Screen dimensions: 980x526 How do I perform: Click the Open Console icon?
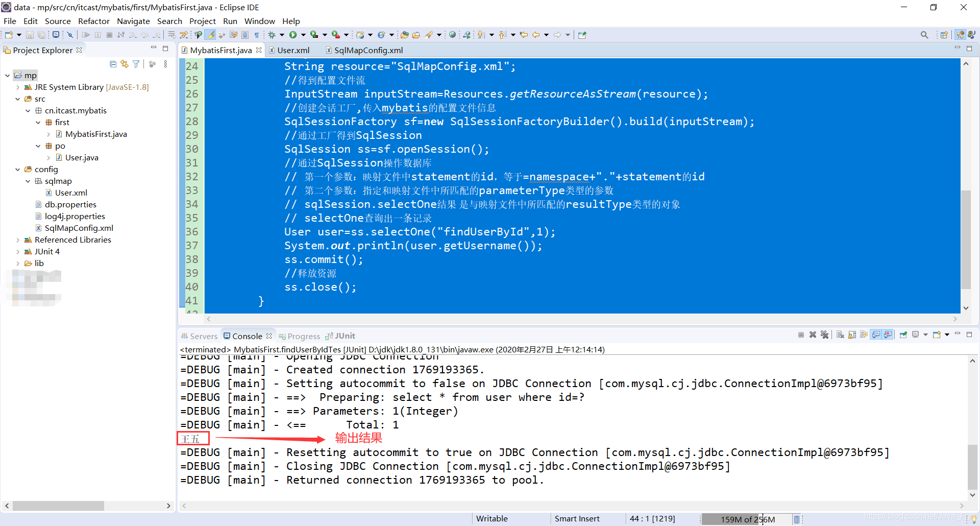(937, 335)
